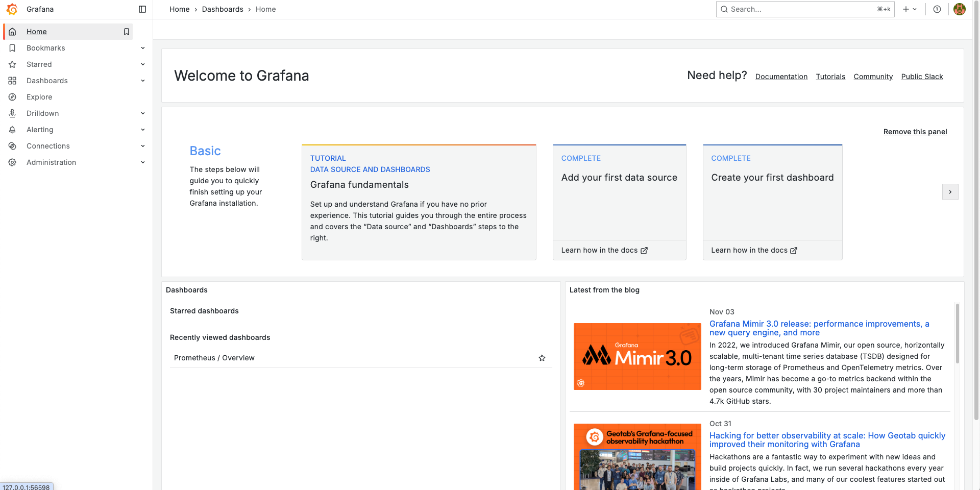Click the Dashboards breadcrumb link
The width and height of the screenshot is (980, 490).
223,9
